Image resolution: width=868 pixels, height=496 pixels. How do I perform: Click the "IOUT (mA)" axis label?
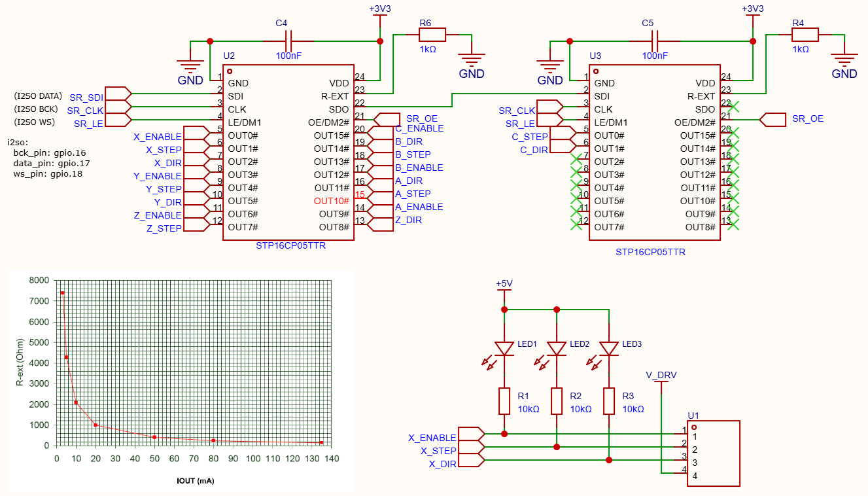196,481
